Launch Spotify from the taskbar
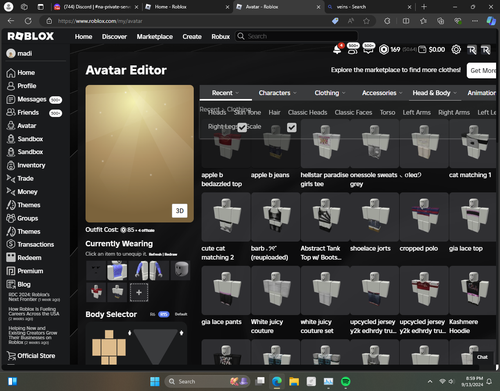The height and width of the screenshot is (391, 500). pyautogui.click(x=346, y=381)
